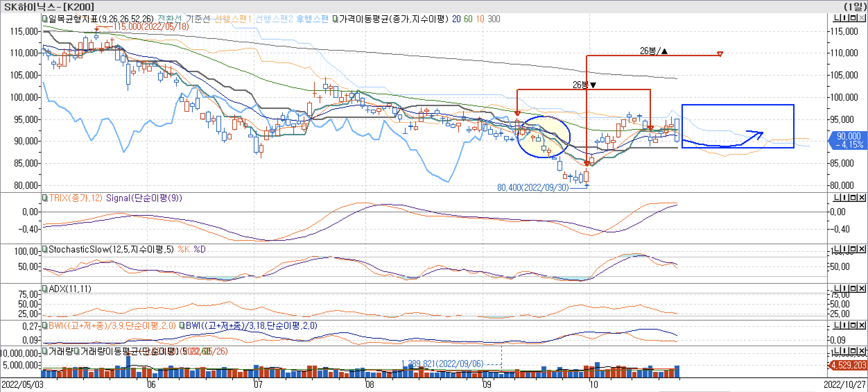Maximize the volume (거래량) panel
The height and width of the screenshot is (392, 868).
853,351
